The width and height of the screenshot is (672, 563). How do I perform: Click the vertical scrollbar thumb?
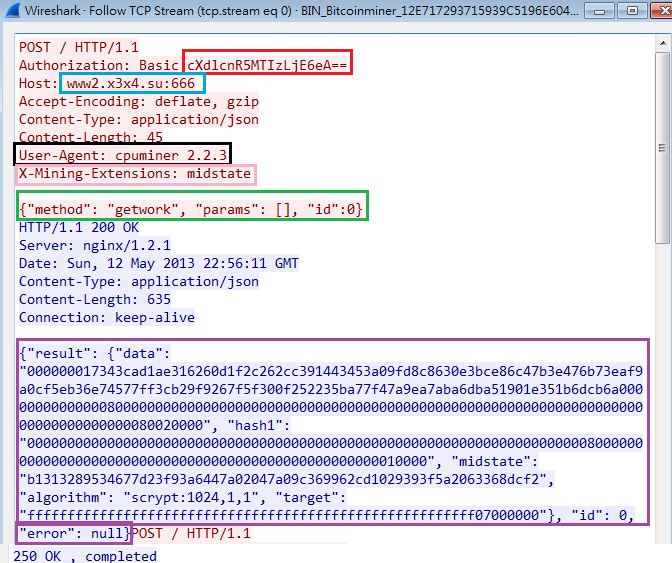click(x=663, y=148)
